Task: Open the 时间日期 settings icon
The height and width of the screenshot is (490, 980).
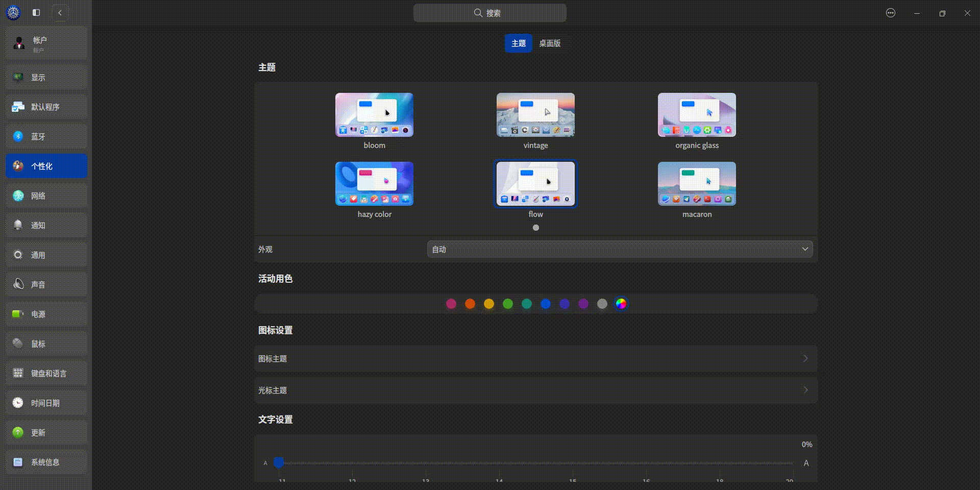Action: [18, 403]
